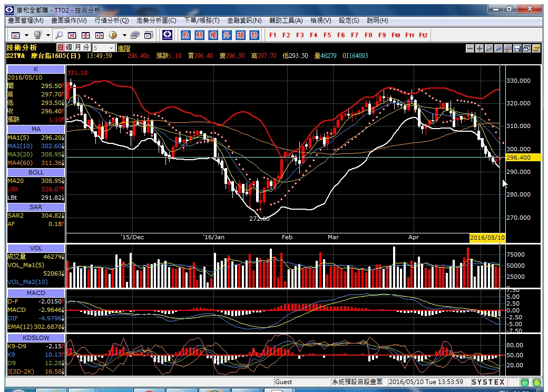Viewport: 548px width, 392px height.
Task: Click the F5 shortcut button
Action: click(x=327, y=35)
